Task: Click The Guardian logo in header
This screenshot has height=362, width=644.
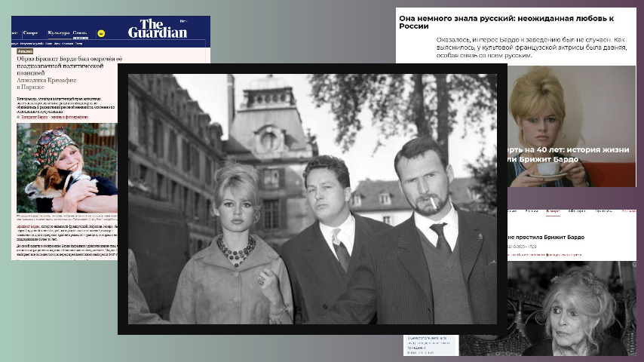Action: click(156, 28)
